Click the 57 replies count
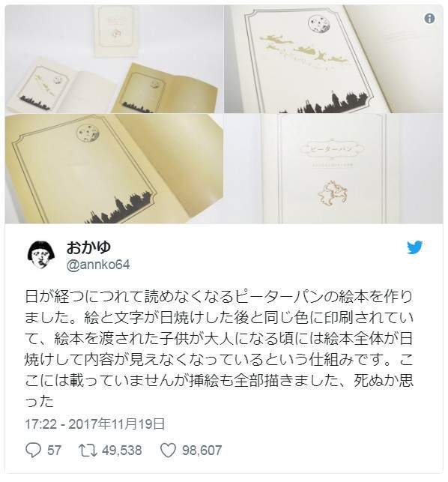 click(55, 451)
